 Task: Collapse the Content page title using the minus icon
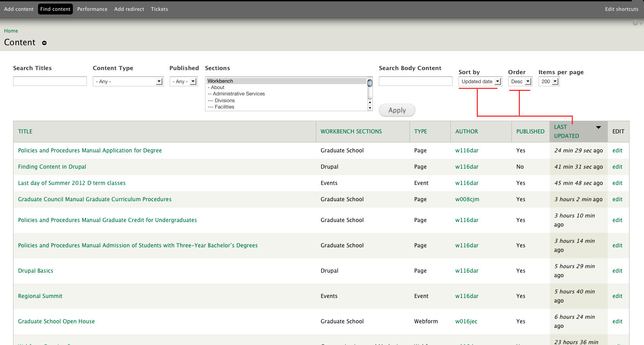coord(44,43)
